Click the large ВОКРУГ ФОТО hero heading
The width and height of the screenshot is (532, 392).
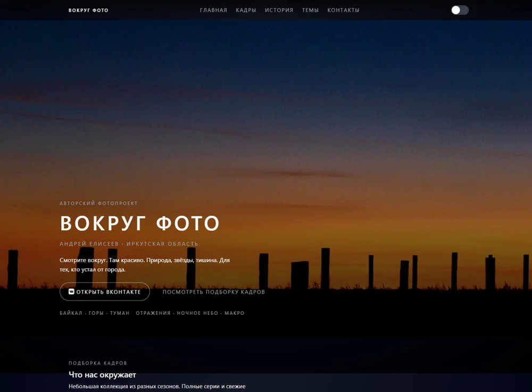tap(140, 223)
